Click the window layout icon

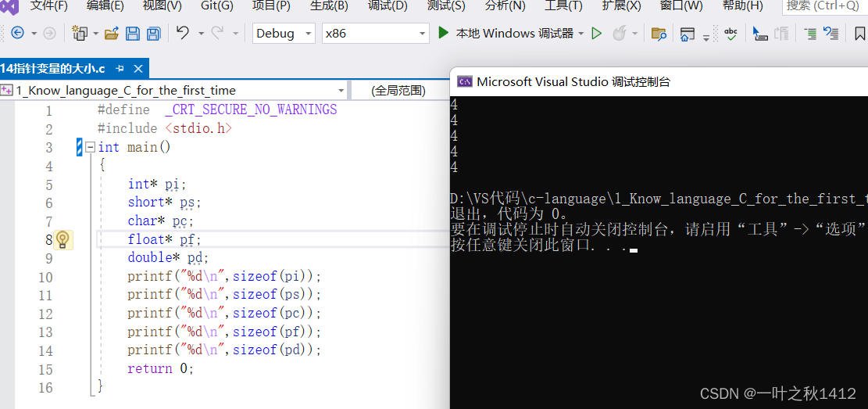click(x=688, y=34)
